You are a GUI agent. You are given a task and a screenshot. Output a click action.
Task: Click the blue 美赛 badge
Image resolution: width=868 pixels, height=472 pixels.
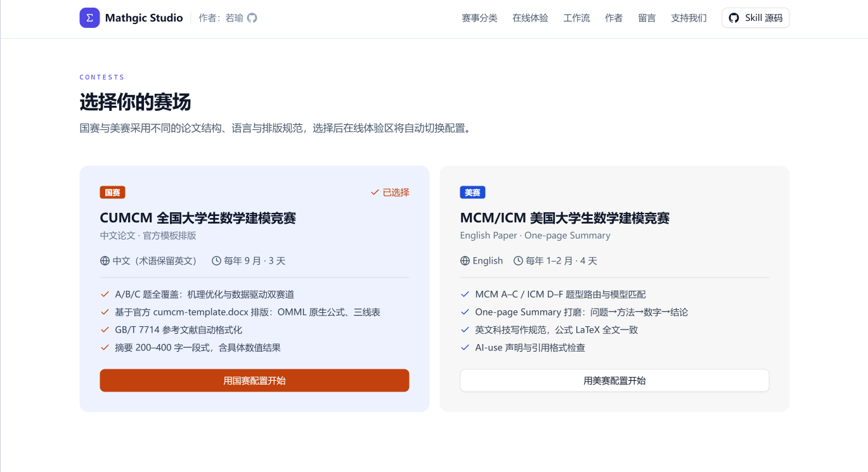click(472, 193)
